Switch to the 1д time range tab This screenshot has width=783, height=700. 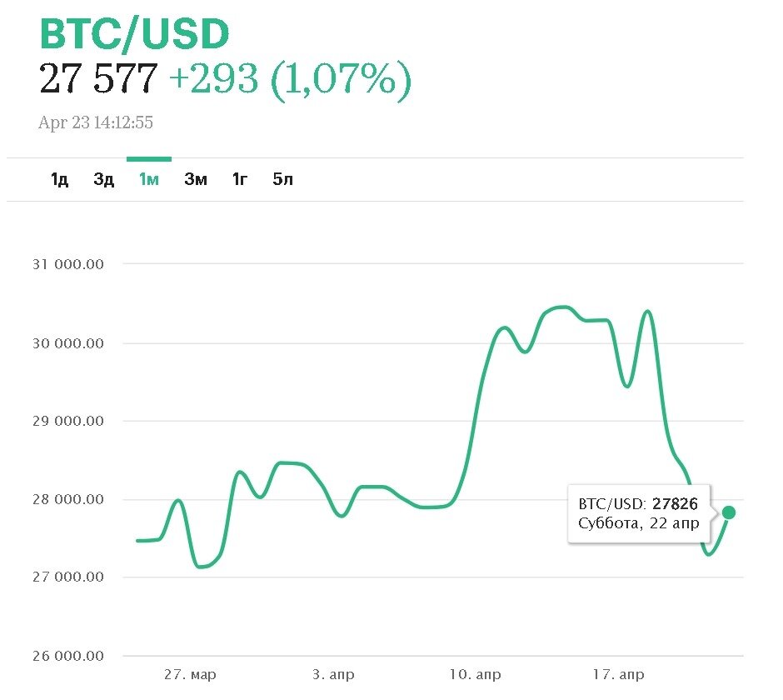(59, 179)
